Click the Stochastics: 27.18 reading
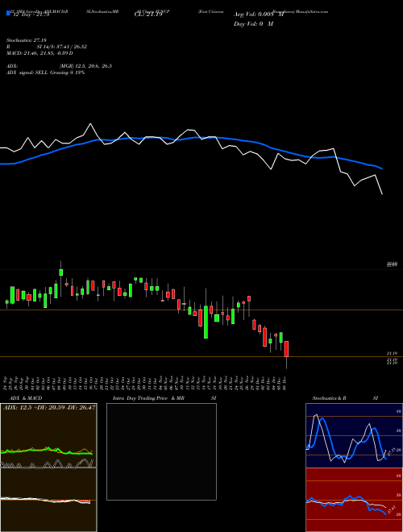The height and width of the screenshot is (532, 403). coord(26,40)
